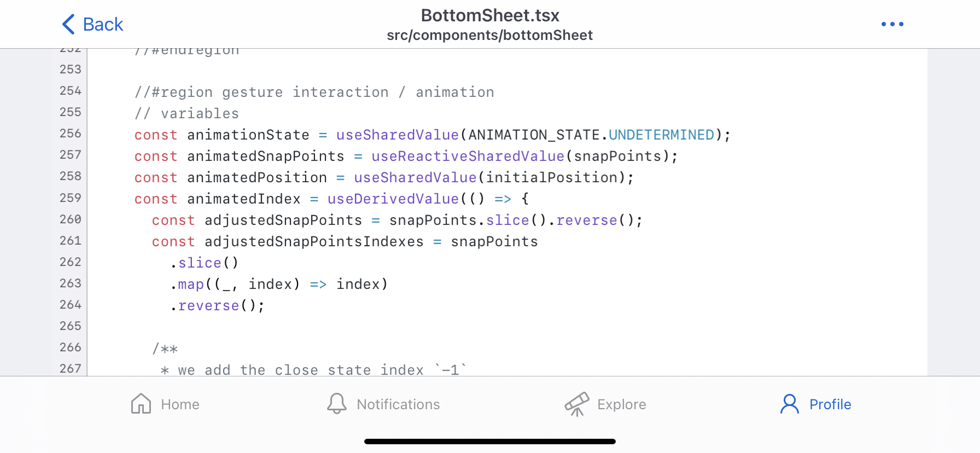980x453 pixels.
Task: Tap the '// variables' comment
Action: coord(187,114)
